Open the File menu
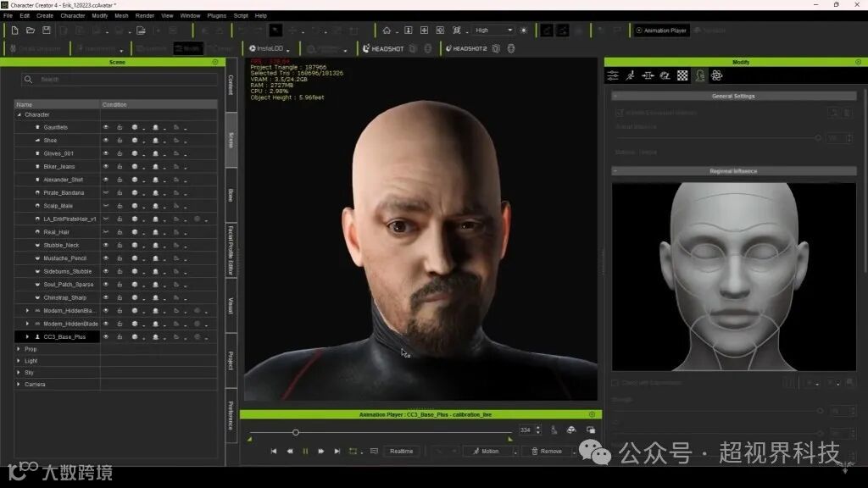The height and width of the screenshot is (488, 868). (x=8, y=16)
